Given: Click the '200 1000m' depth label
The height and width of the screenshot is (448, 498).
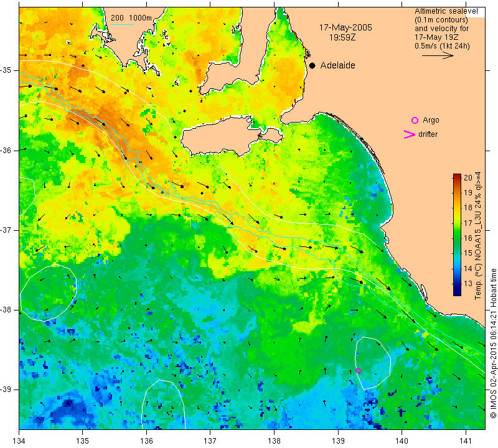Looking at the screenshot, I should [x=131, y=18].
